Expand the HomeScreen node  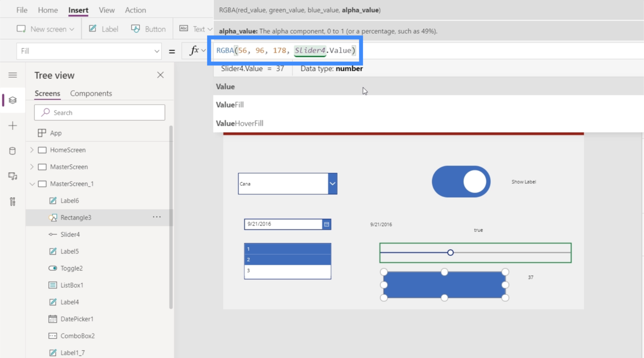pyautogui.click(x=32, y=150)
